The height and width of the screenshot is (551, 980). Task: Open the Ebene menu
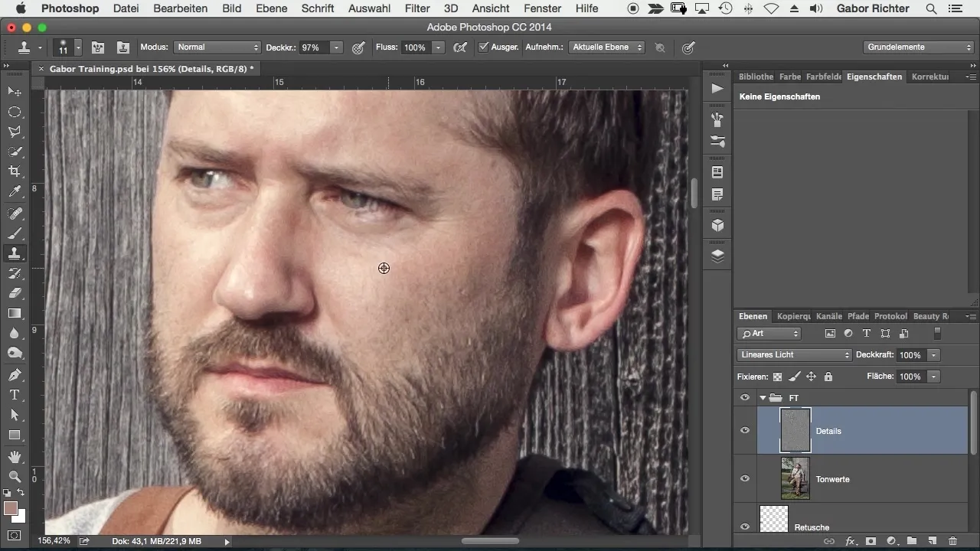[271, 8]
